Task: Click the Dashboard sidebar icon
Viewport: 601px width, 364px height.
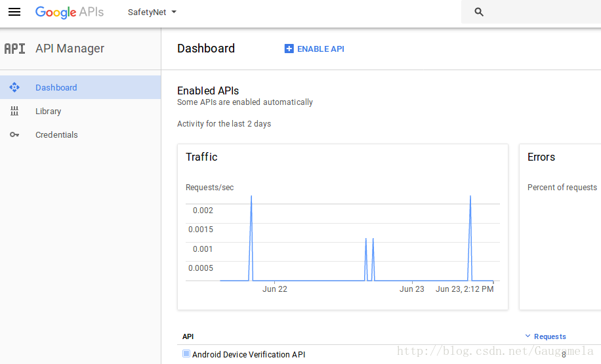Action: (14, 87)
